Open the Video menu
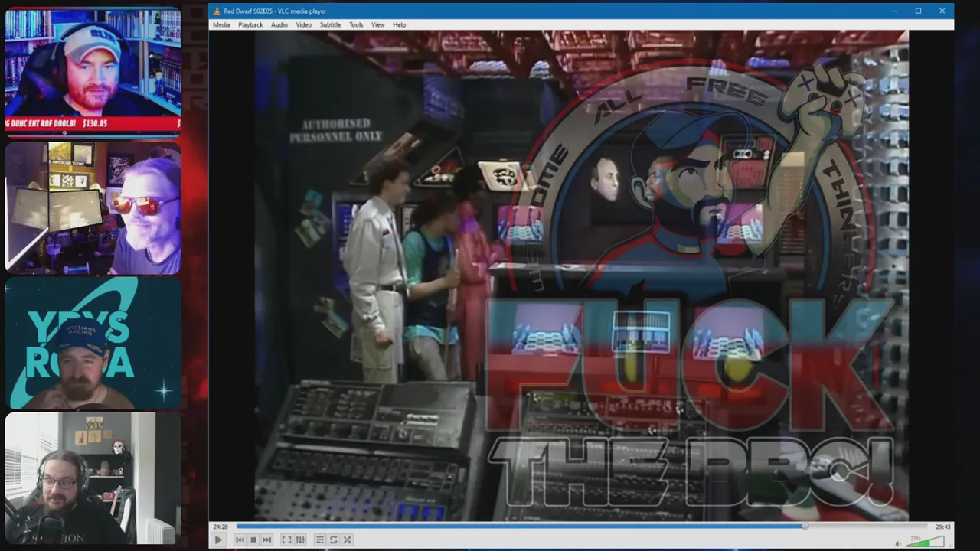The width and height of the screenshot is (980, 551). pyautogui.click(x=304, y=24)
